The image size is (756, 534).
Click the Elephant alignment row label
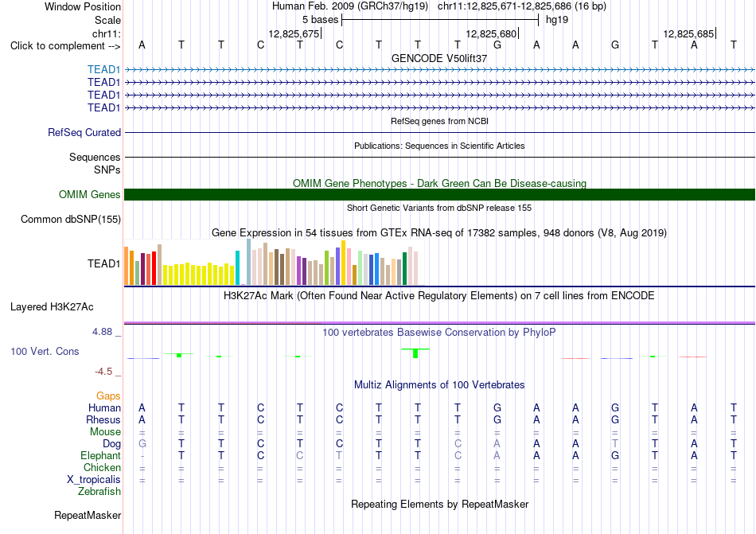pos(100,456)
